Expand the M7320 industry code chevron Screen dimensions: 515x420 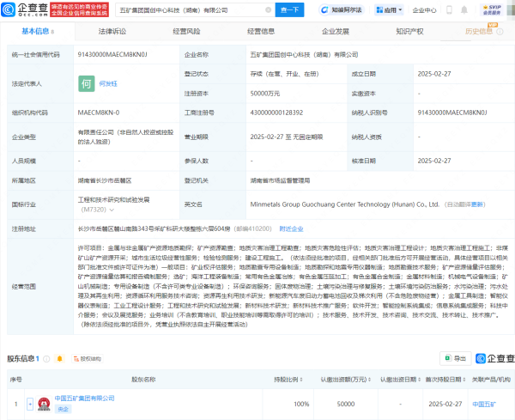pyautogui.click(x=112, y=210)
